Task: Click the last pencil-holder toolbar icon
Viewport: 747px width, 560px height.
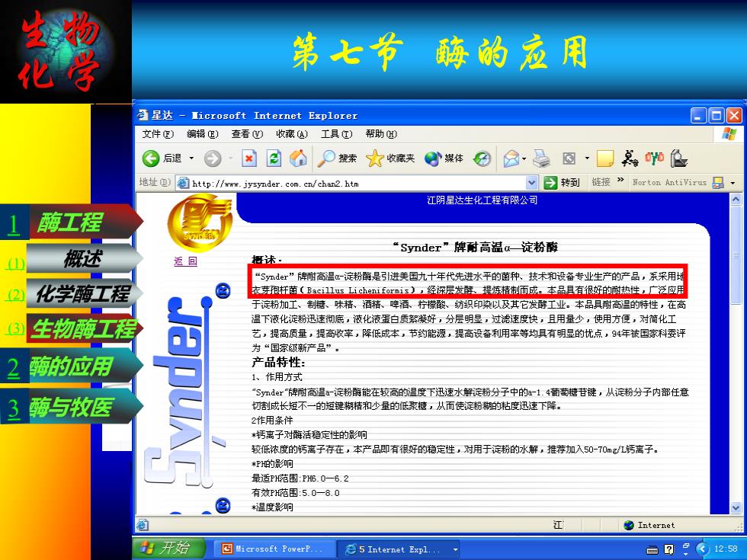Action: tap(679, 158)
